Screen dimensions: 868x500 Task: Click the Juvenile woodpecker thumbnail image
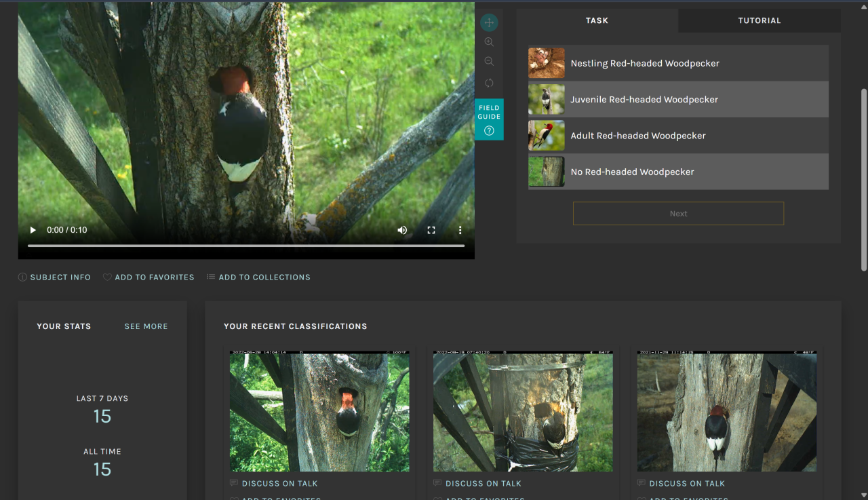click(x=547, y=99)
